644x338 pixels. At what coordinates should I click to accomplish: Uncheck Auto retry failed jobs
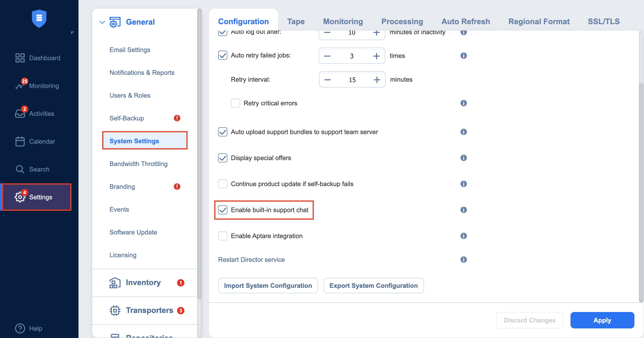[223, 55]
